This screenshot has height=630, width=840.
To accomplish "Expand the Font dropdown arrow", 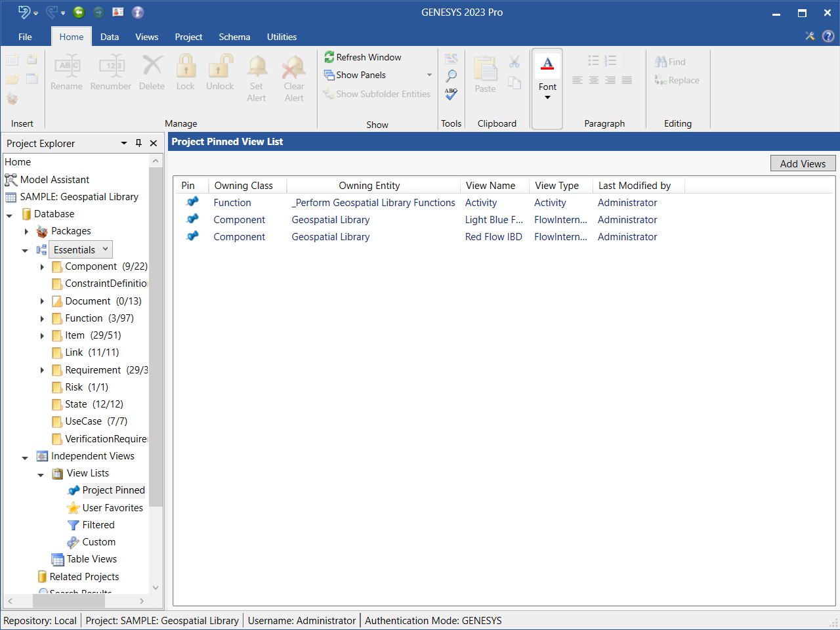I will click(x=547, y=98).
